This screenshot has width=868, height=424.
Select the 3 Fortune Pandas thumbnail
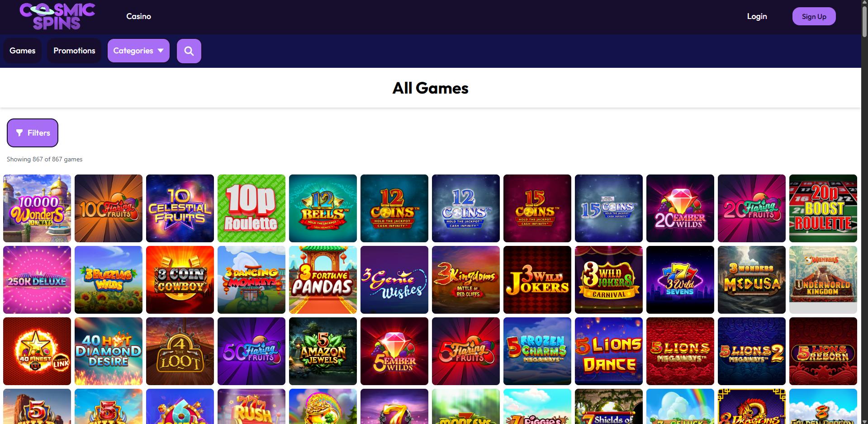tap(323, 280)
